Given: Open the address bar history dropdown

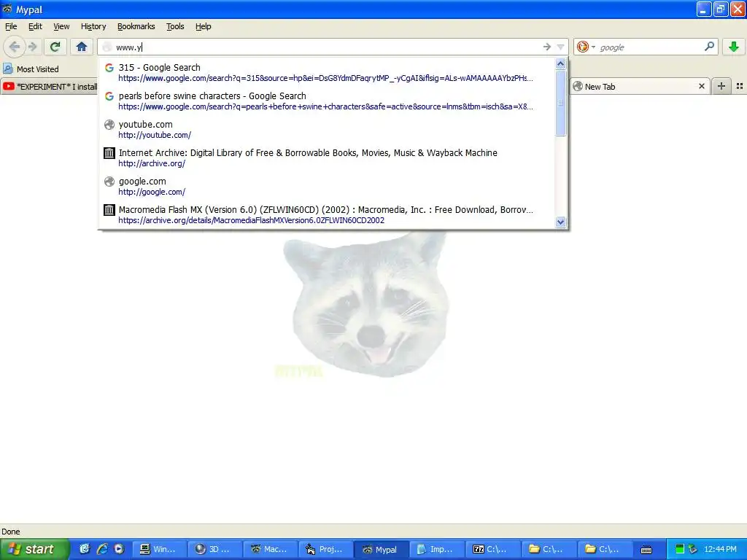Looking at the screenshot, I should point(561,47).
